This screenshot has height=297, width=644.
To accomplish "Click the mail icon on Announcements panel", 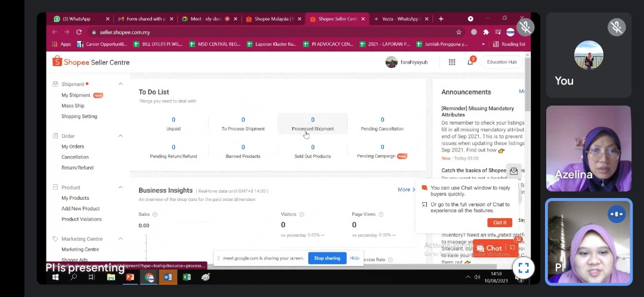I will 513,171.
